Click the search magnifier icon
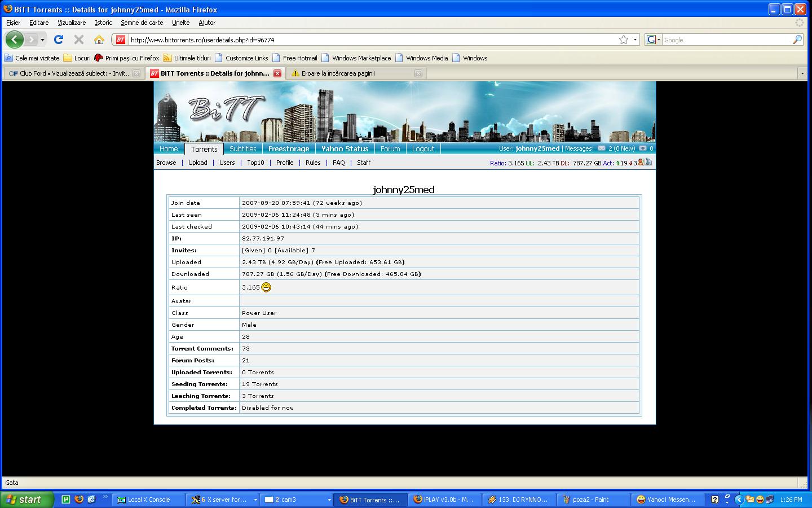812x508 pixels. (797, 40)
